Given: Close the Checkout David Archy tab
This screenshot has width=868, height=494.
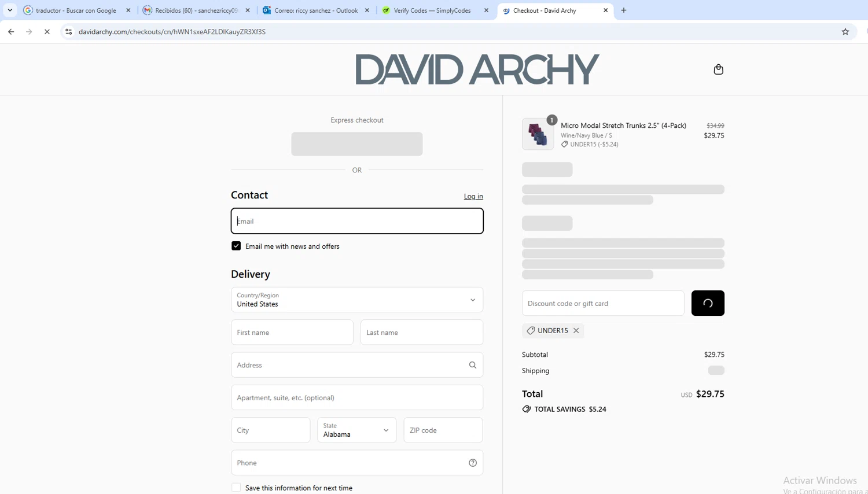Looking at the screenshot, I should coord(606,10).
